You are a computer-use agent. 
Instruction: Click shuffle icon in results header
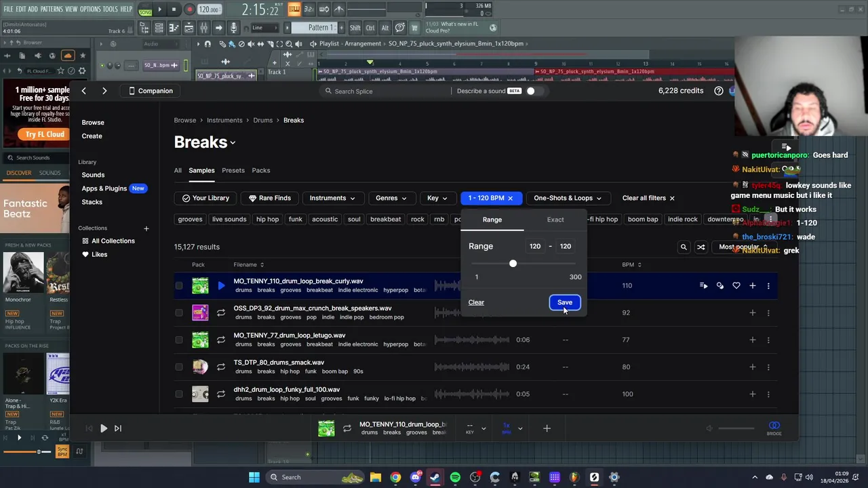[701, 247]
